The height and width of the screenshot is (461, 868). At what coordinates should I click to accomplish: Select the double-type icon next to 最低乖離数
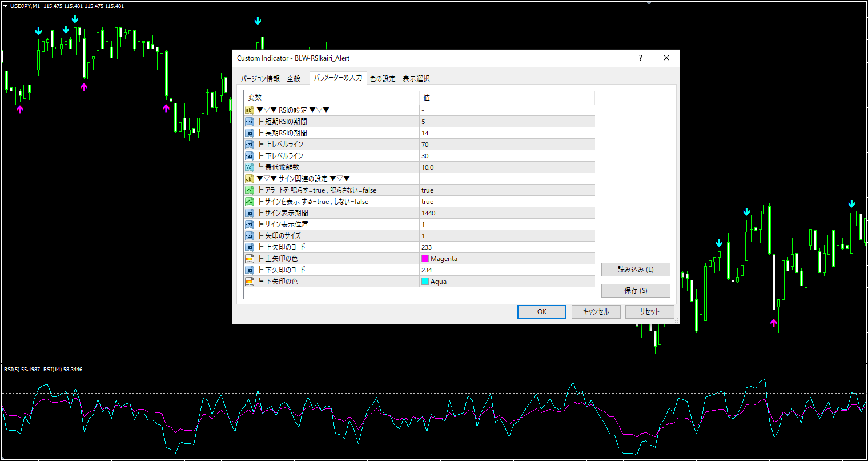click(x=250, y=167)
